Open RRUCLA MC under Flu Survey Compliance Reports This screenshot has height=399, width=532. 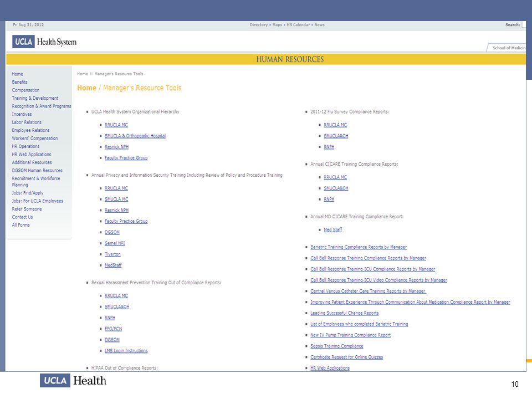[335, 125]
